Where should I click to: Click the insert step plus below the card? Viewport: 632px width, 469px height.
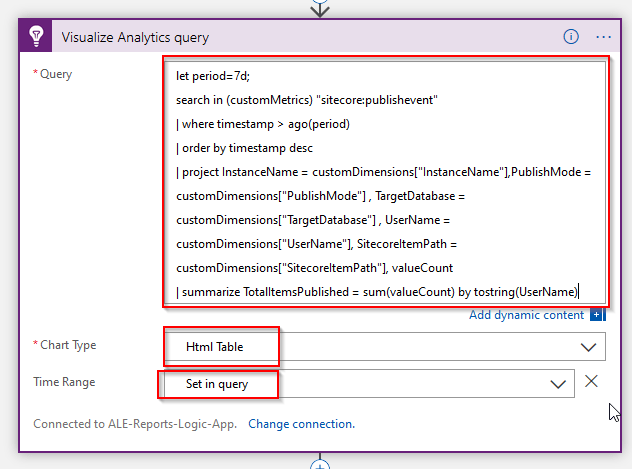coord(320,465)
